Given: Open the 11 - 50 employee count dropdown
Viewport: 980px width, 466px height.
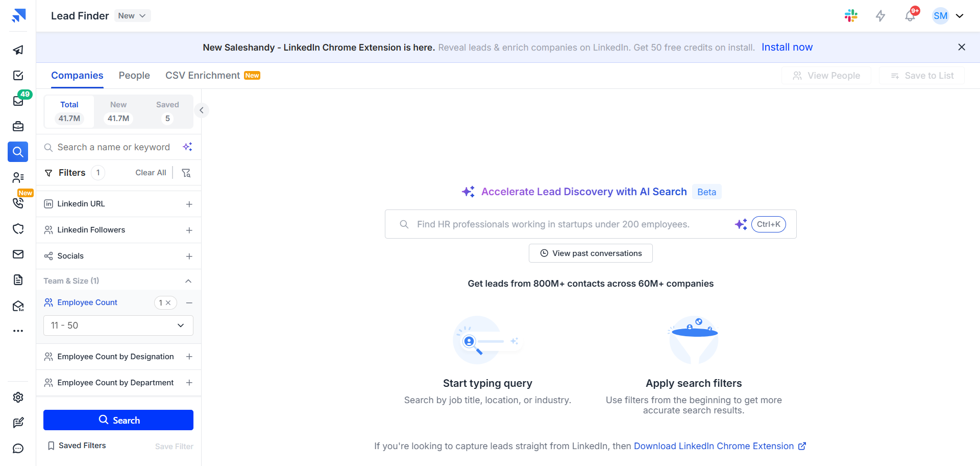Looking at the screenshot, I should (x=118, y=325).
